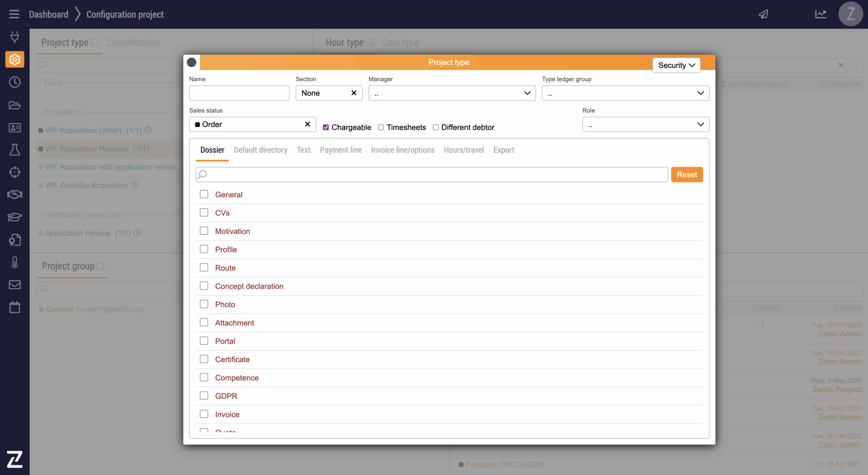Click the Name input field
The width and height of the screenshot is (868, 475).
[x=239, y=93]
